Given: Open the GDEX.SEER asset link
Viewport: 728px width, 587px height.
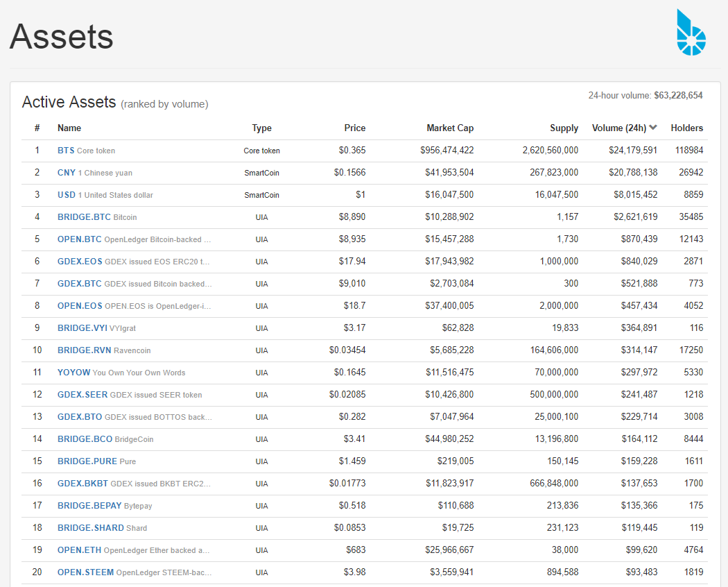Looking at the screenshot, I should 83,395.
